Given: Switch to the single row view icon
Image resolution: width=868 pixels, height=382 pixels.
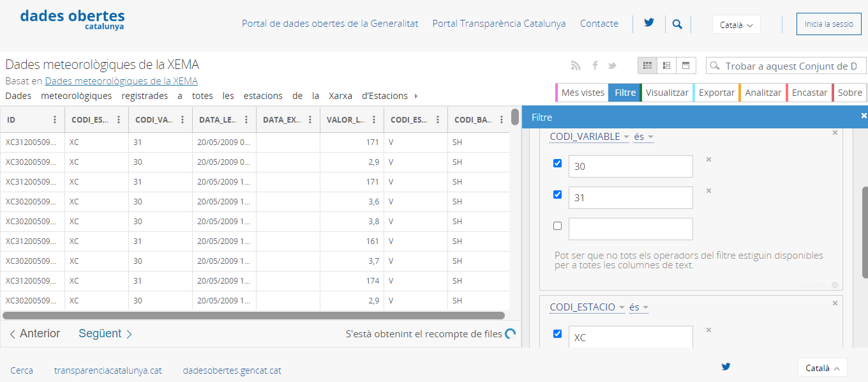Looking at the screenshot, I should tap(685, 66).
